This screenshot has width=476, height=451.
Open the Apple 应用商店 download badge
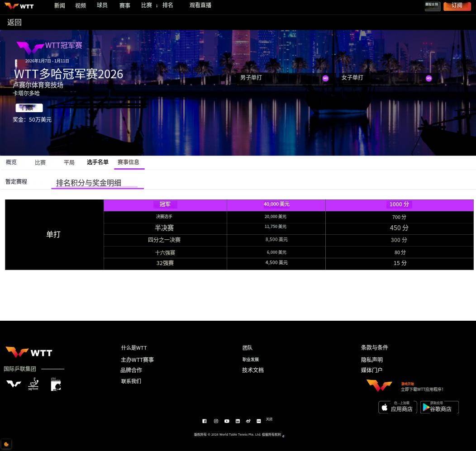point(397,407)
